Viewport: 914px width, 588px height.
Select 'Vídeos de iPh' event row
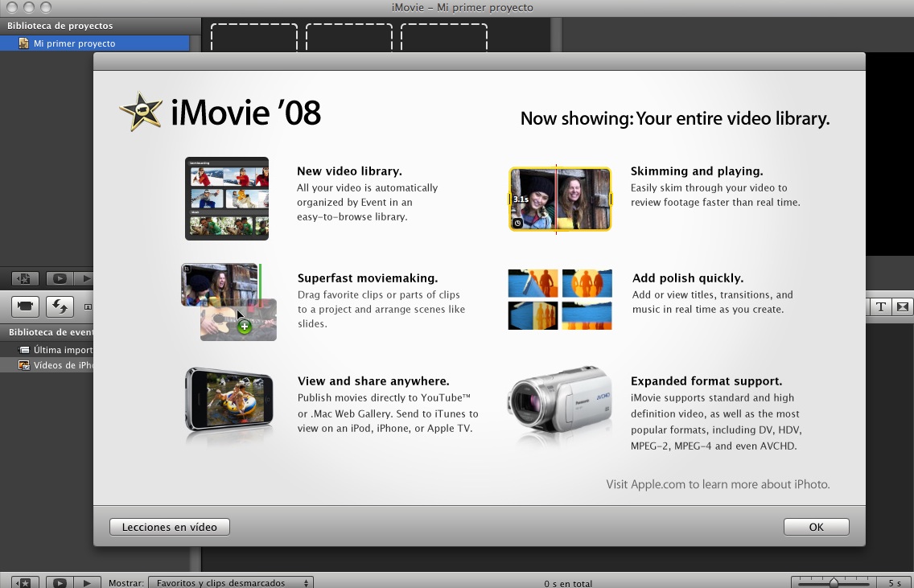(x=47, y=365)
